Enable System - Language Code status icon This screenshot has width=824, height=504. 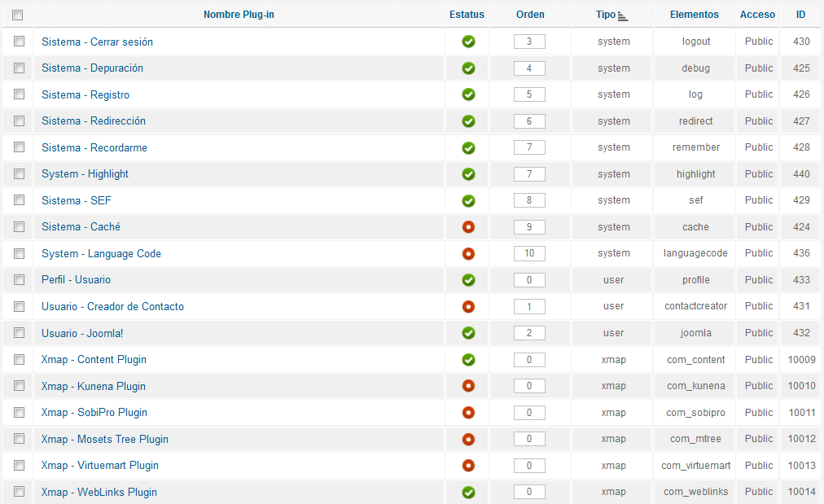[x=468, y=254]
